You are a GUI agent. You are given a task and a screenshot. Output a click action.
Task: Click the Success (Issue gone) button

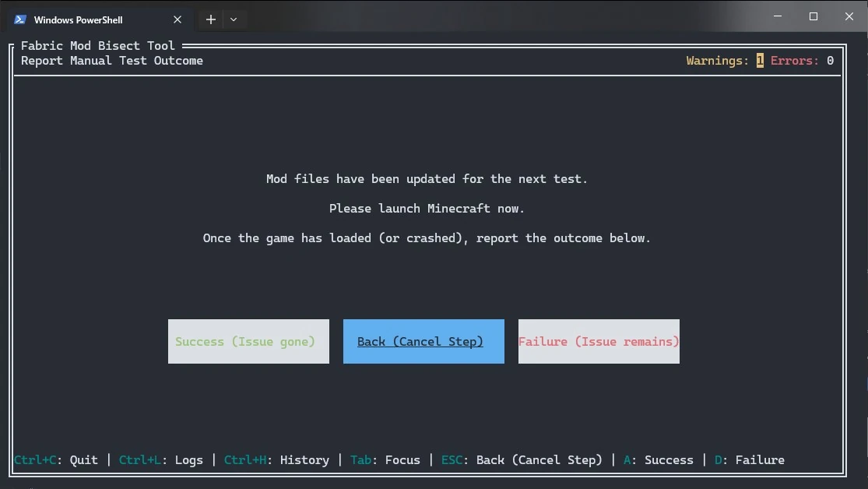pyautogui.click(x=248, y=341)
